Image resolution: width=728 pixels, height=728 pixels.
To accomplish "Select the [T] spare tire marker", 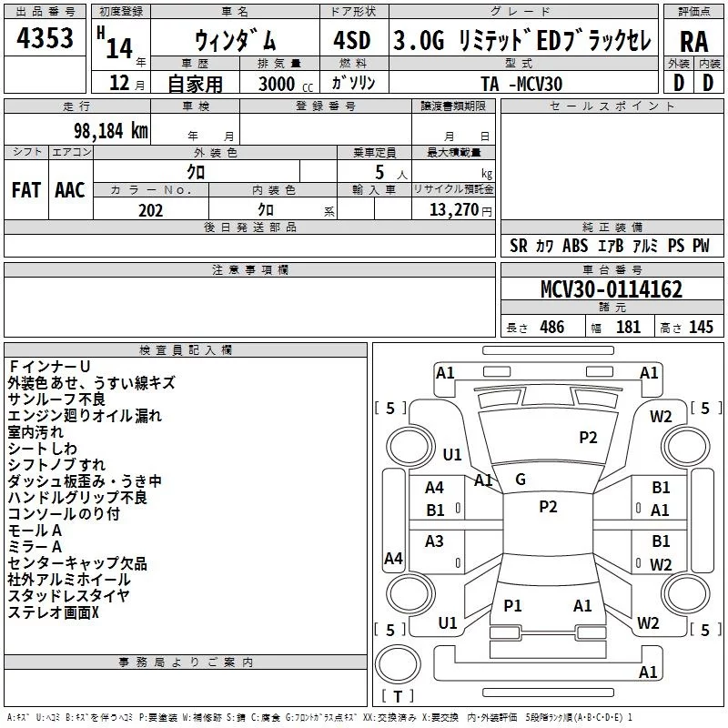I will point(398,696).
